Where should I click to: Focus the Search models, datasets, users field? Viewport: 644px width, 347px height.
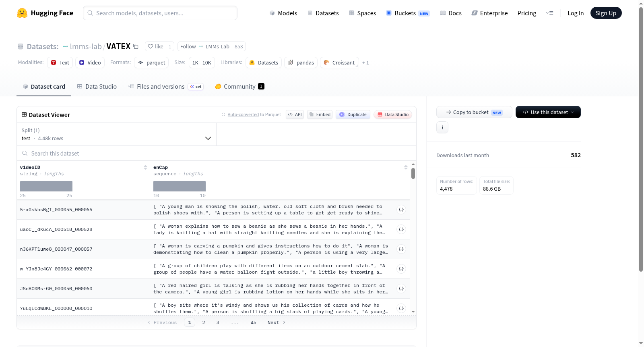(x=160, y=13)
